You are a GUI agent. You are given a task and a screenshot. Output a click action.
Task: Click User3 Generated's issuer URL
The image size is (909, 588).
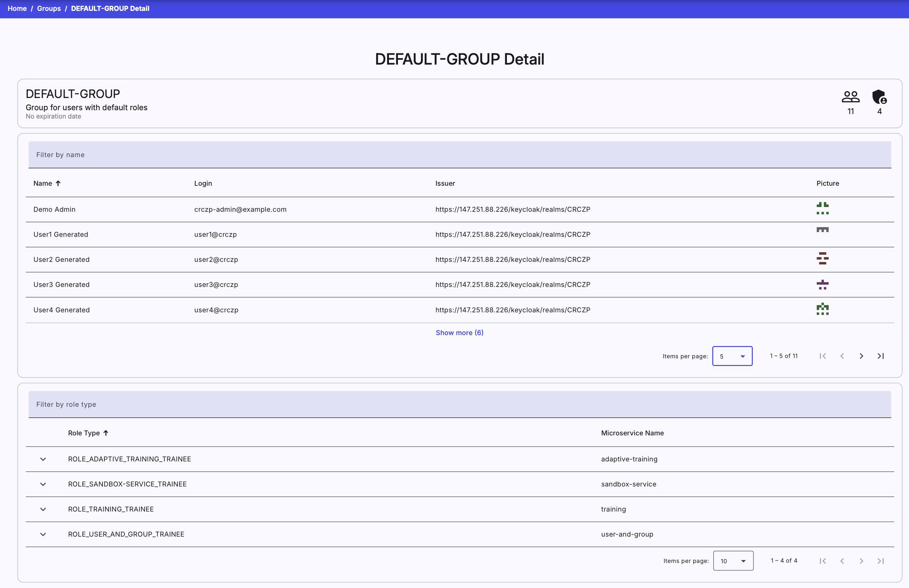tap(512, 284)
